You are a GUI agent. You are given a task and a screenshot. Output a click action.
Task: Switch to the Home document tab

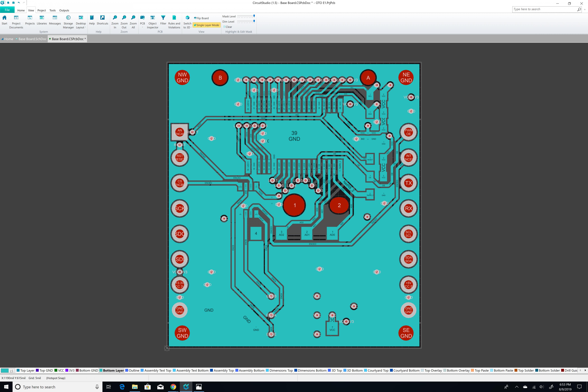(7, 39)
